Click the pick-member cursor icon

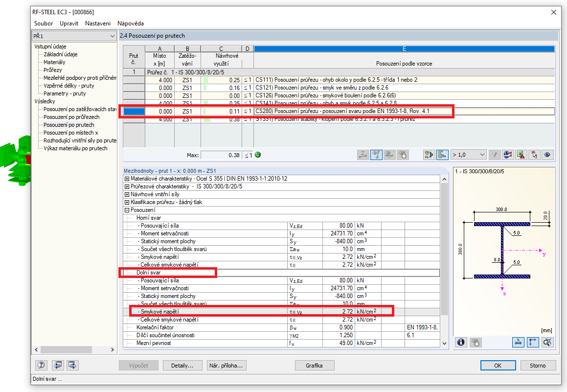click(534, 155)
